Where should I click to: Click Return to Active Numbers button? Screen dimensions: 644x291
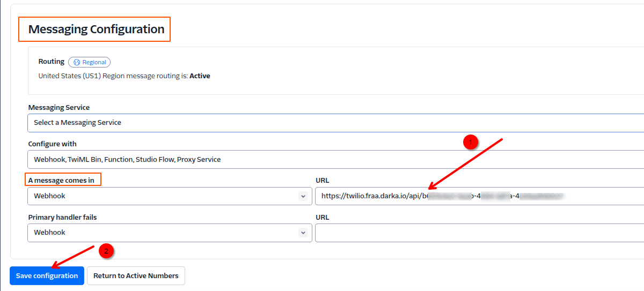(x=136, y=275)
